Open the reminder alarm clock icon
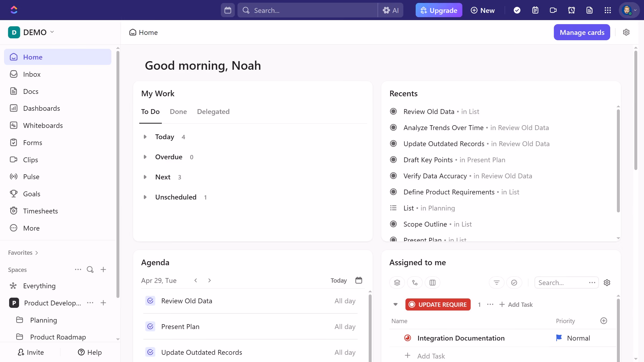Screen dimensions: 644x362 click(x=572, y=10)
